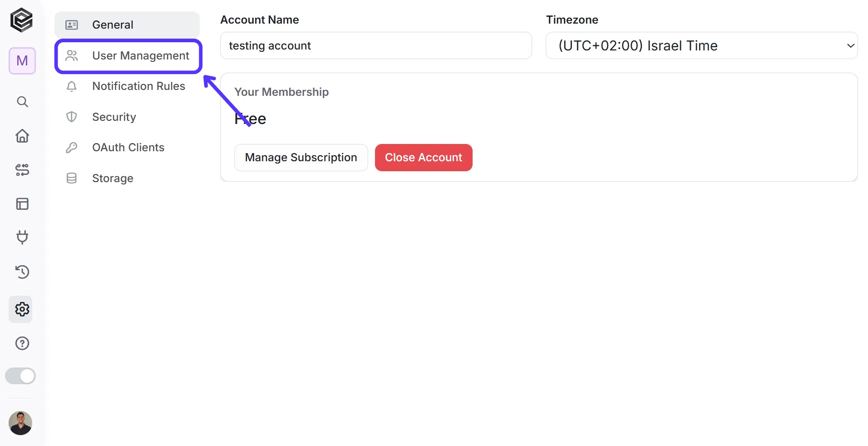
Task: Click the Timezone label
Action: pos(572,20)
